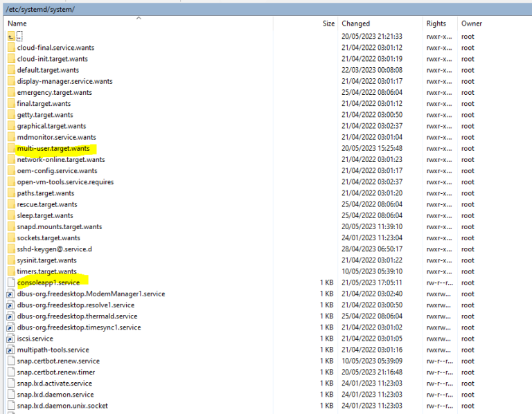This screenshot has width=532, height=414.
Task: Click dbus-org.freedesktop.ModemManager1.service link icon
Action: (11, 294)
